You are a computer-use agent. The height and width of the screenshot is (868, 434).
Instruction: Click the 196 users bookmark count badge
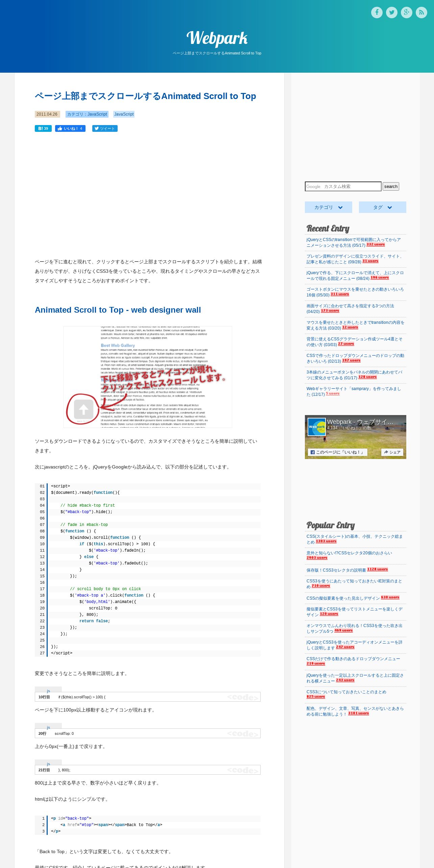(380, 278)
